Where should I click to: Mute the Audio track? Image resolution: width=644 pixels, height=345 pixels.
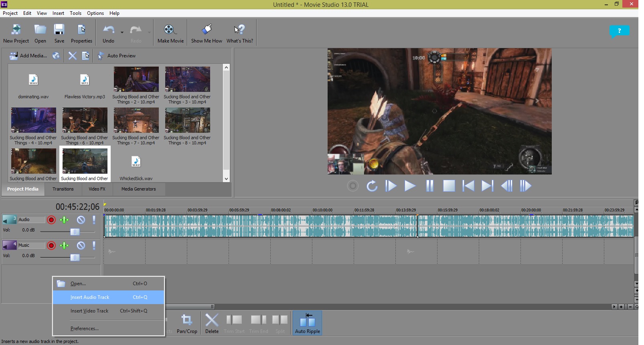click(81, 220)
